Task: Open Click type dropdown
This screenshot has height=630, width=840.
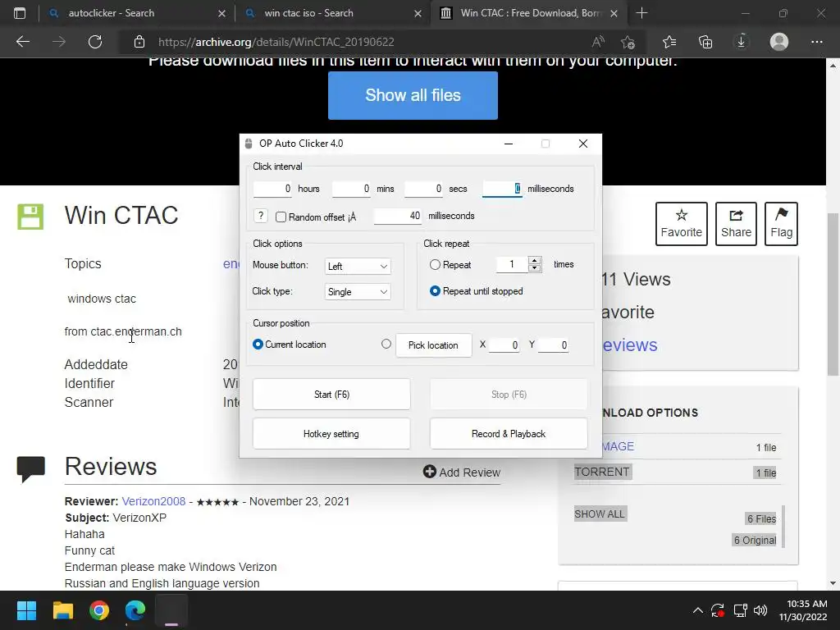Action: click(x=358, y=291)
